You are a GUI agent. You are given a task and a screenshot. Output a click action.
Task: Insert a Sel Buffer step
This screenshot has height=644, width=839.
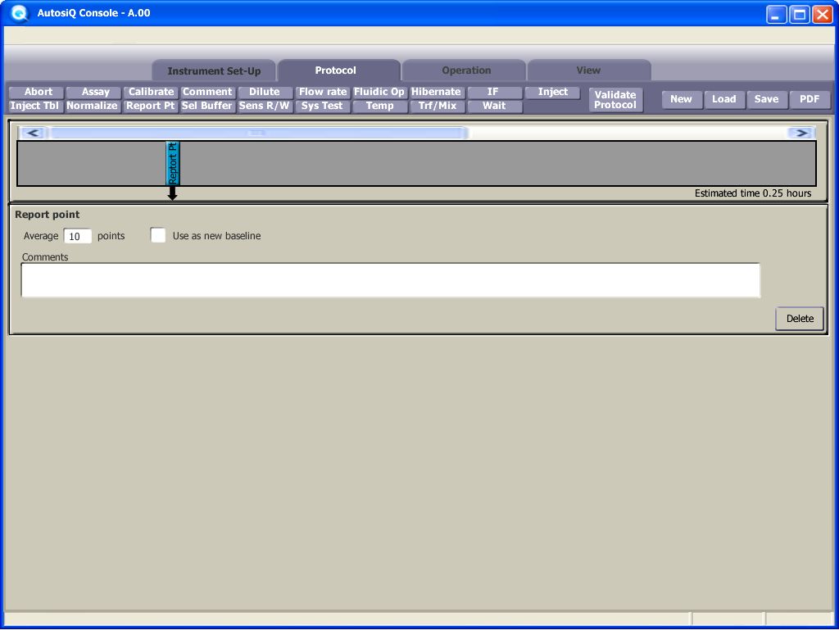[x=208, y=106]
